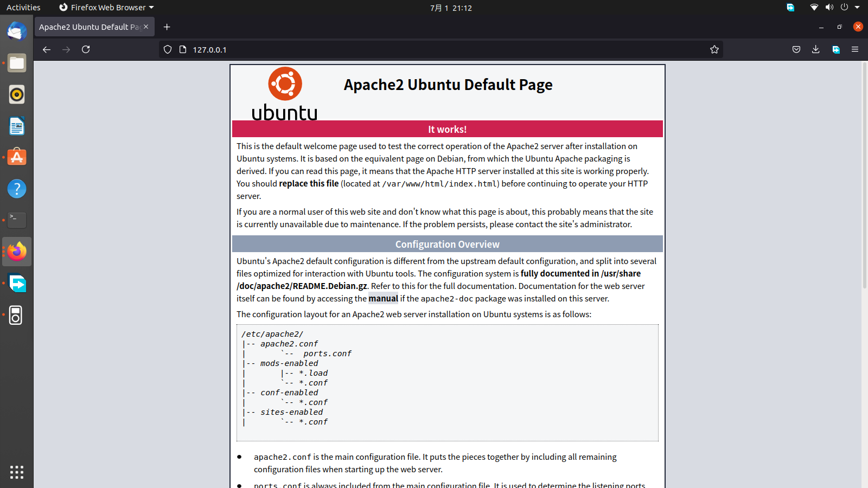Open the clock and calendar panel
Viewport: 868px width, 488px height.
click(451, 8)
